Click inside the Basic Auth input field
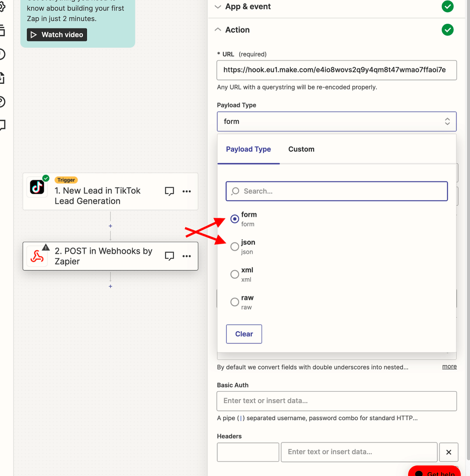This screenshot has height=476, width=470. pos(336,401)
